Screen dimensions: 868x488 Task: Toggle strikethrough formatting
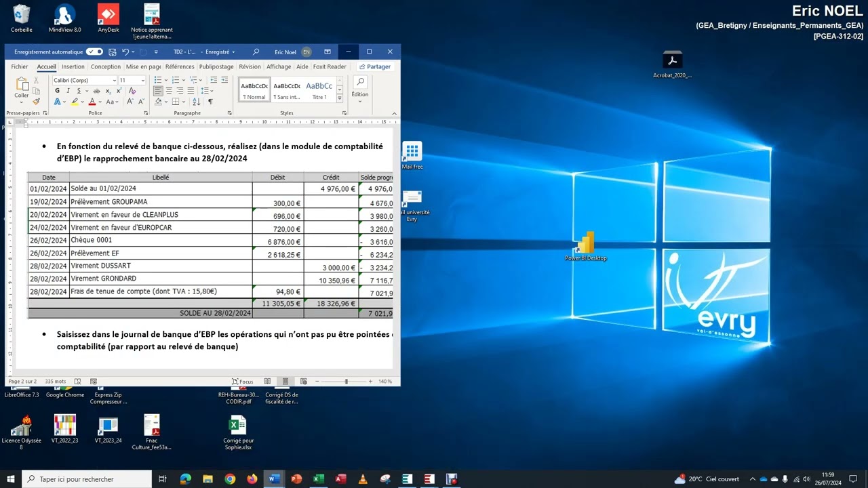96,91
